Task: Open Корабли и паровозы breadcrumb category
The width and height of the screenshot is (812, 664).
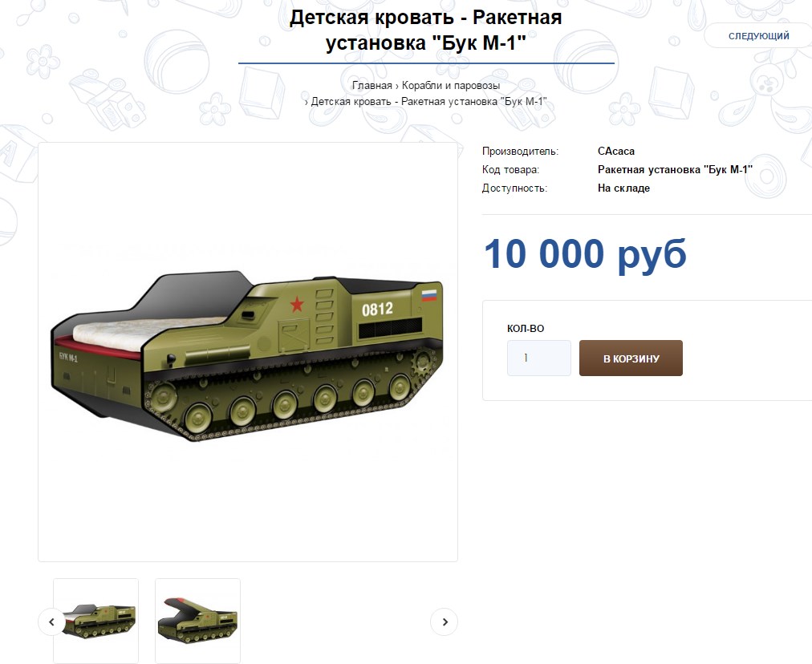Action: (451, 85)
